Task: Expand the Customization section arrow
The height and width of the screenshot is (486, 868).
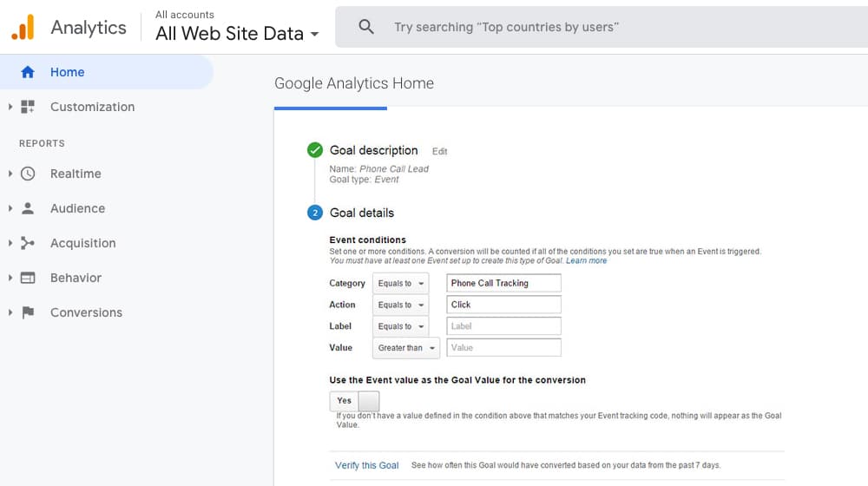Action: (x=10, y=107)
